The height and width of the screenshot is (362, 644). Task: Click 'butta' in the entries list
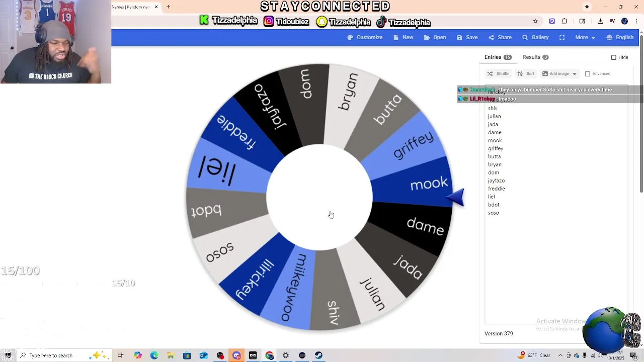[x=494, y=156]
